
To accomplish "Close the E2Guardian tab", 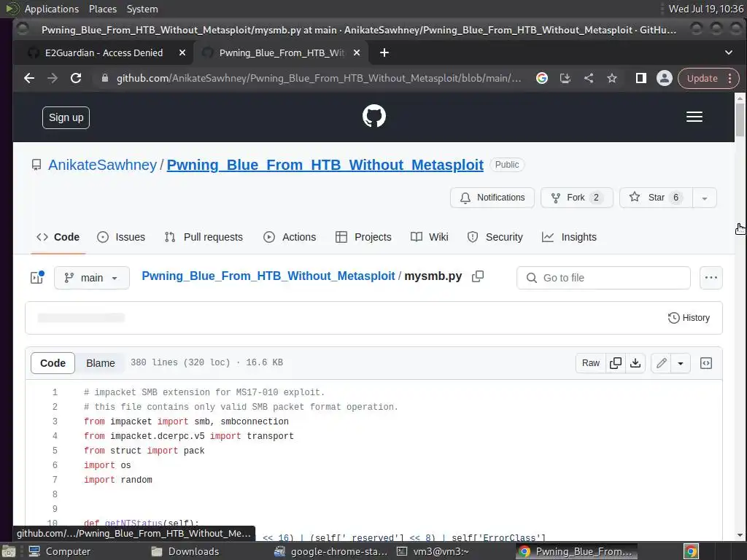I will coord(182,52).
